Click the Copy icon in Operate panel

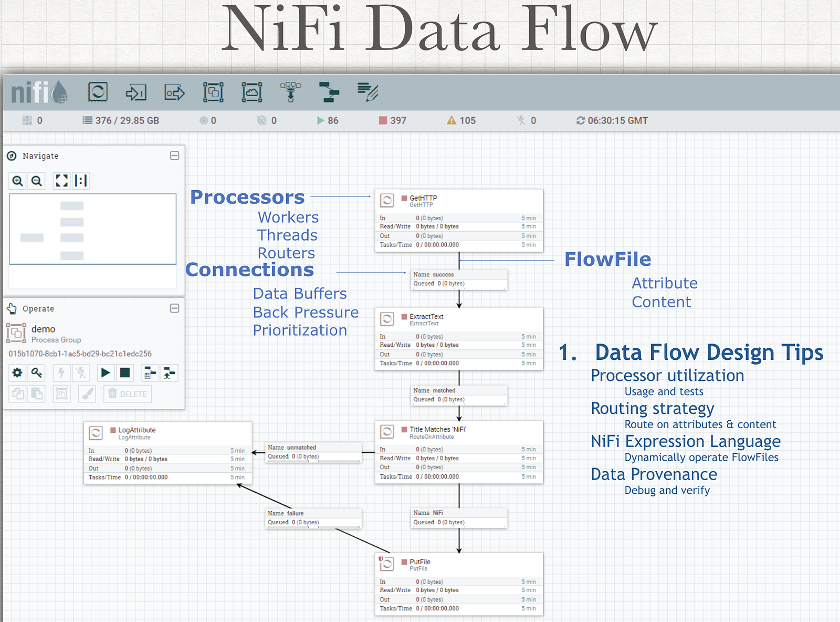17,393
